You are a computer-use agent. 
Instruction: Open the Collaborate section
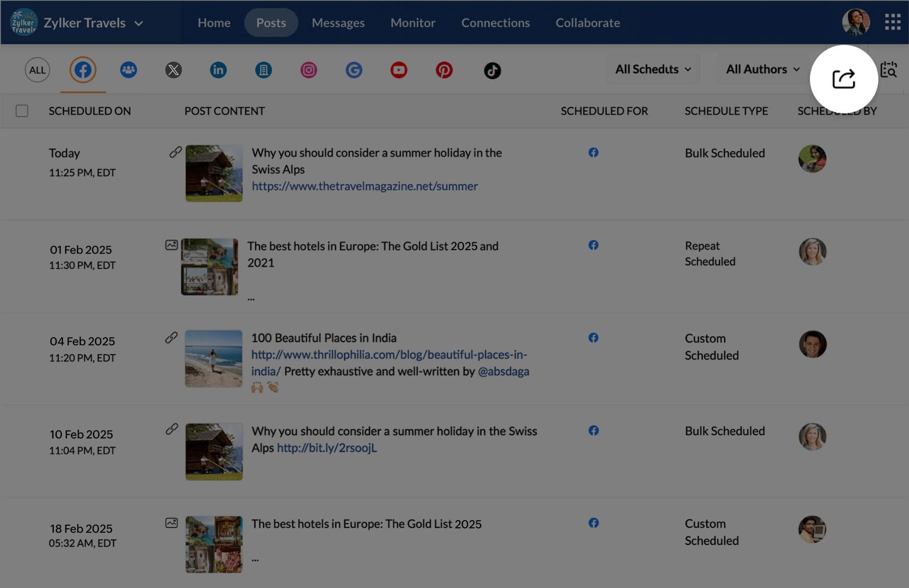pyautogui.click(x=587, y=22)
